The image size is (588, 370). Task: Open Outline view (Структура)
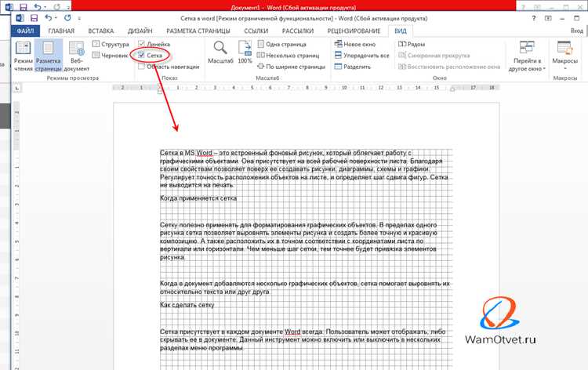pos(111,44)
